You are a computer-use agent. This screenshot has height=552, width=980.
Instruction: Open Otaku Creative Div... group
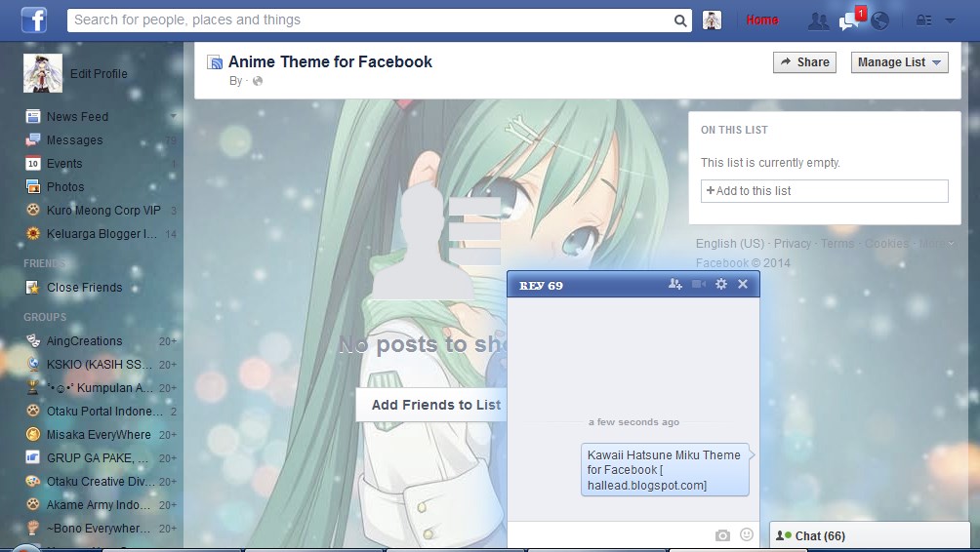[101, 482]
